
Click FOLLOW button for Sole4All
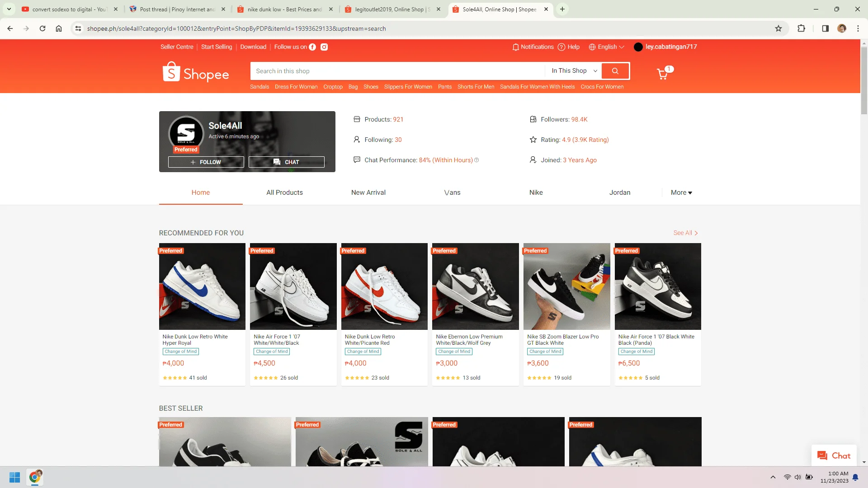pos(206,162)
